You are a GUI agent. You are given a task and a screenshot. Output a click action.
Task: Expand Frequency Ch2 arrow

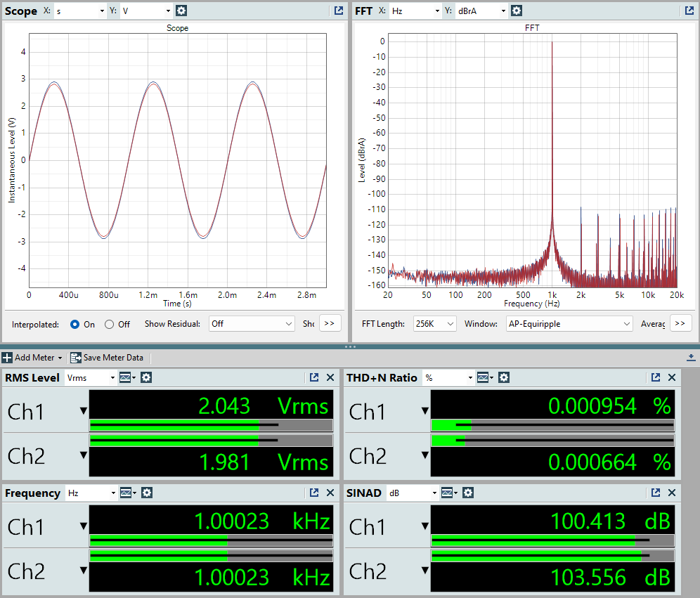click(x=83, y=571)
